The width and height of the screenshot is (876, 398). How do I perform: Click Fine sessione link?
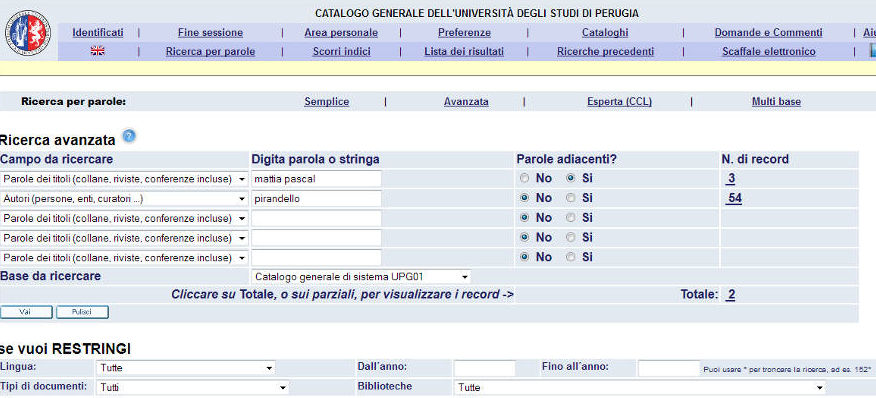(211, 32)
